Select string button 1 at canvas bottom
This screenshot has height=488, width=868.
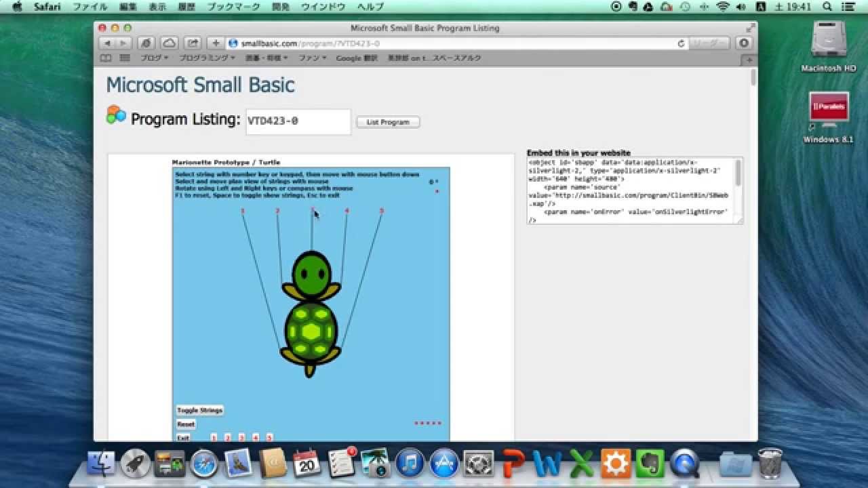point(214,438)
